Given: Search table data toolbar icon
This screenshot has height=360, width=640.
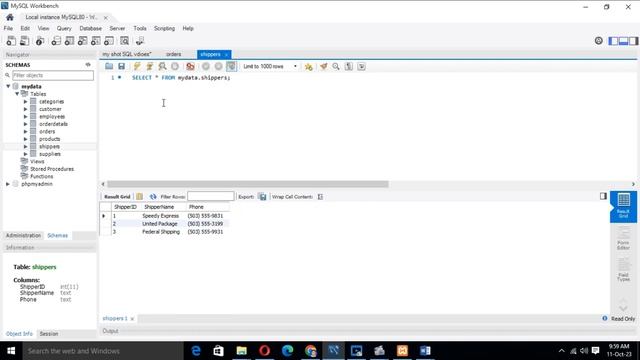Looking at the screenshot, I should pos(124,41).
